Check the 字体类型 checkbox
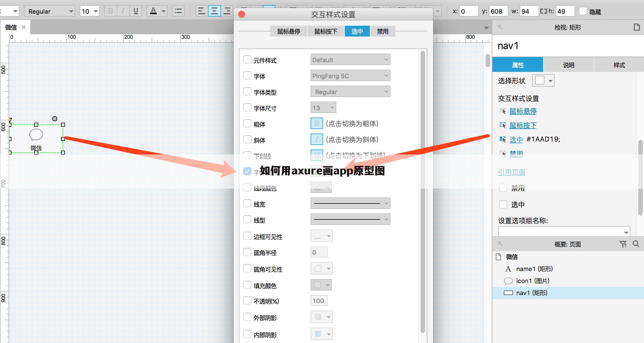Viewport: 644px width, 343px height. point(247,92)
